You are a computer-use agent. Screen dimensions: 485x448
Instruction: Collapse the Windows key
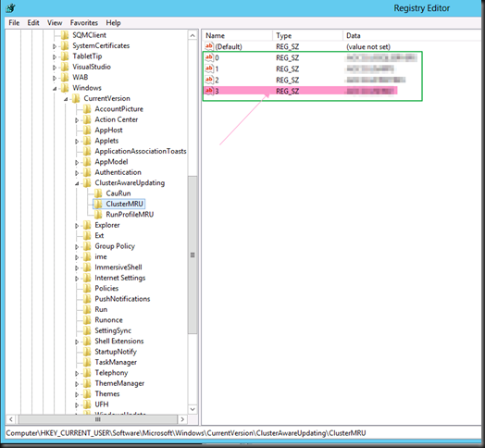(x=55, y=89)
